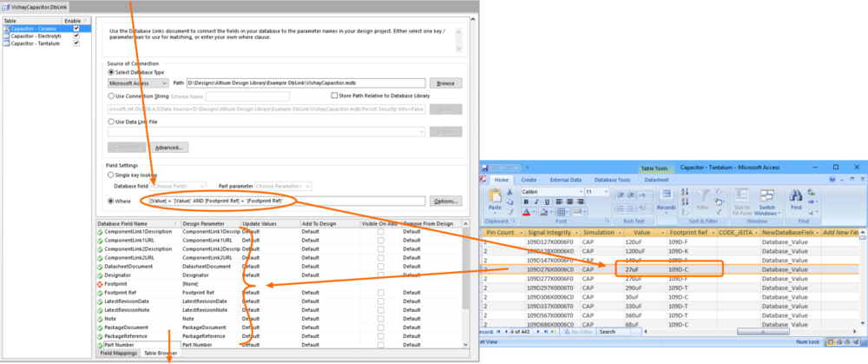Select the Use Connection String radio button

pos(111,96)
